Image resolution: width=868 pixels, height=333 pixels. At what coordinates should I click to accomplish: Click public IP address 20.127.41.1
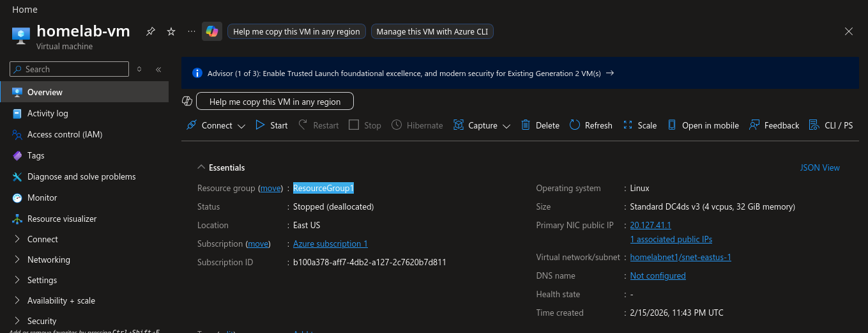pos(650,225)
